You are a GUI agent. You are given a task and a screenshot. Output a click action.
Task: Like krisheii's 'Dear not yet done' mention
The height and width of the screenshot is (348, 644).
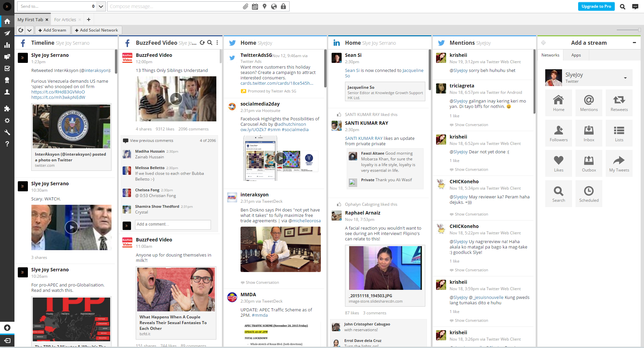[x=454, y=161]
